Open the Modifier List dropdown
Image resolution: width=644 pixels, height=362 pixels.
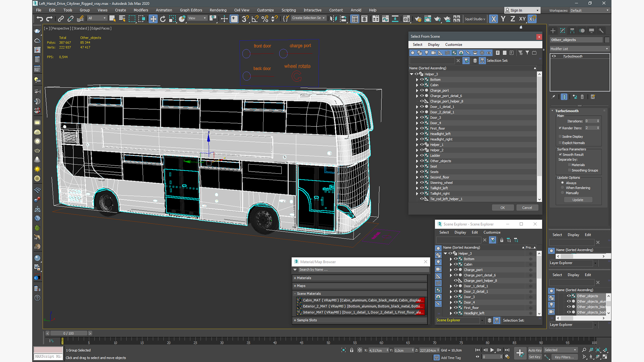(x=579, y=49)
